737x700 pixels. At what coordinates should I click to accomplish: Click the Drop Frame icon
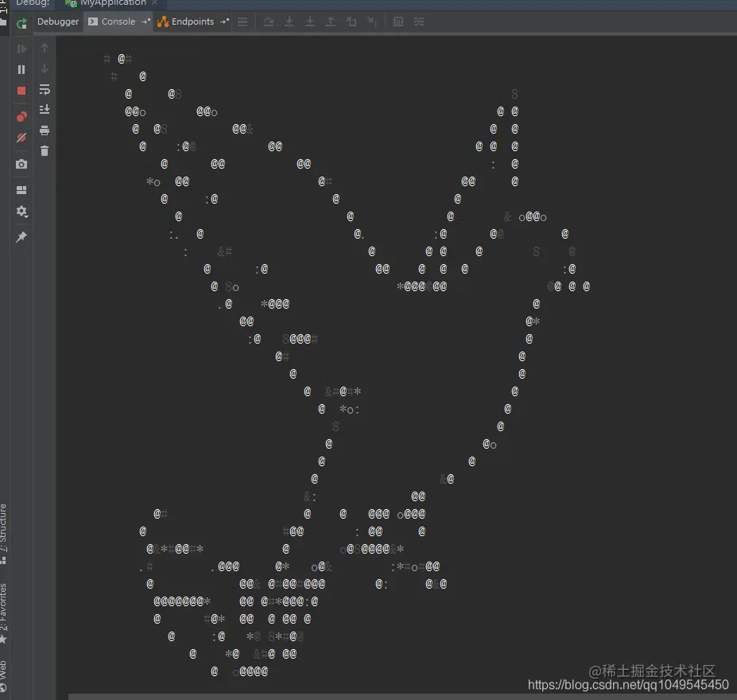(351, 21)
